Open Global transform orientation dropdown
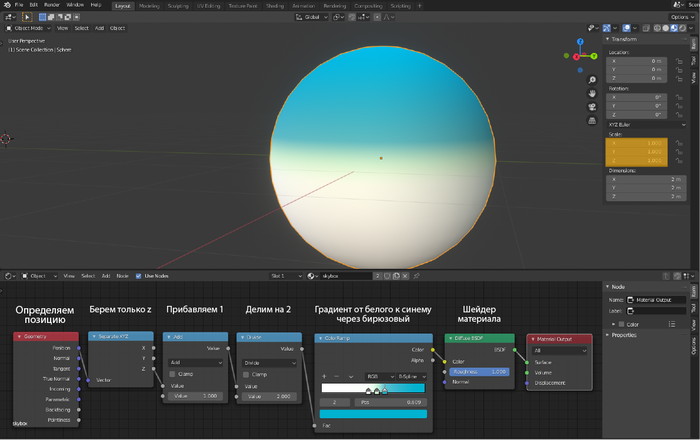Screen dimensions: 700x440 tap(312, 17)
